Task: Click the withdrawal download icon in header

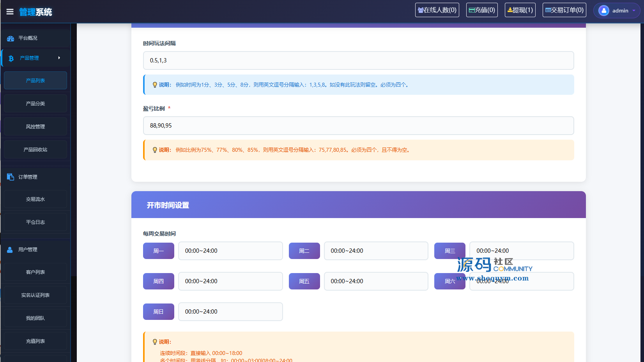Action: (x=510, y=10)
